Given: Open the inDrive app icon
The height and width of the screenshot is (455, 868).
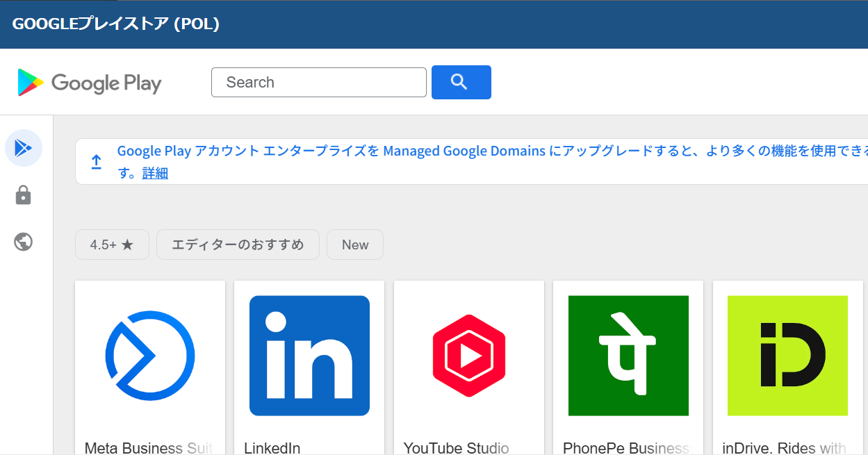Looking at the screenshot, I should (x=787, y=356).
